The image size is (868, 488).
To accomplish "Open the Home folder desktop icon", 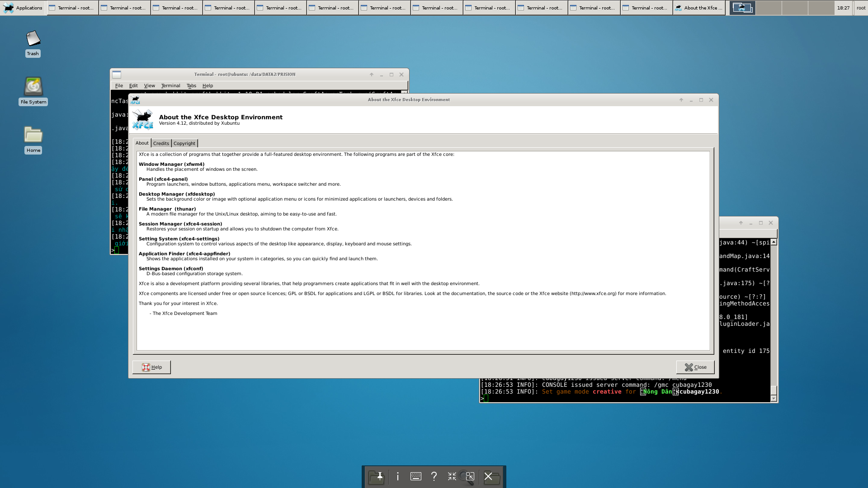I will [33, 135].
